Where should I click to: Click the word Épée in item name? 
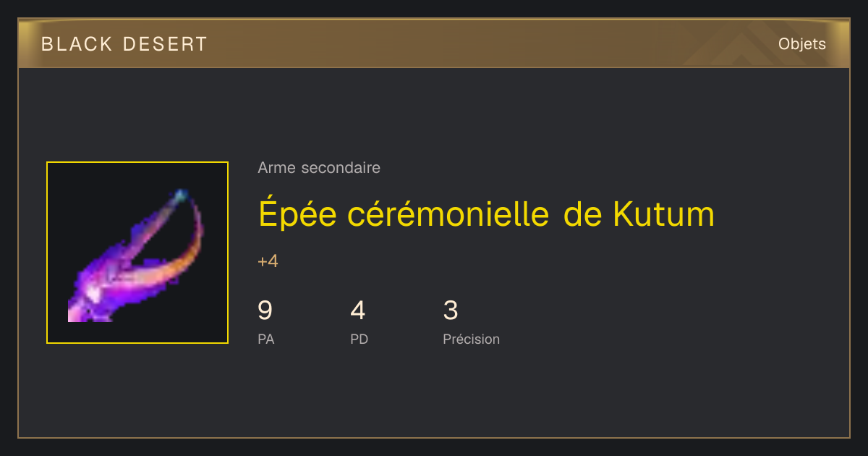[297, 215]
